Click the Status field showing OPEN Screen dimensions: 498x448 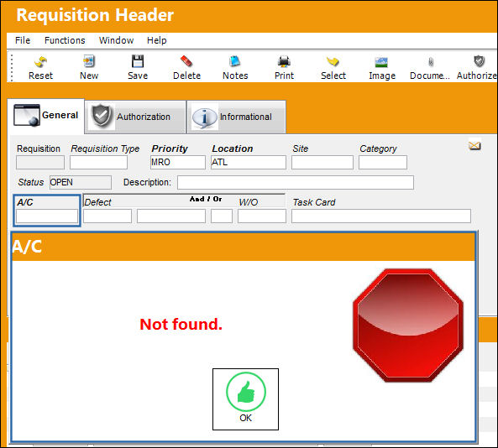click(81, 182)
